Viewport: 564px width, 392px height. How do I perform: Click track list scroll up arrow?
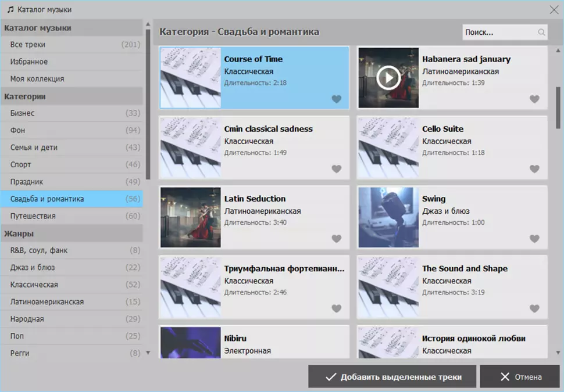pos(558,51)
